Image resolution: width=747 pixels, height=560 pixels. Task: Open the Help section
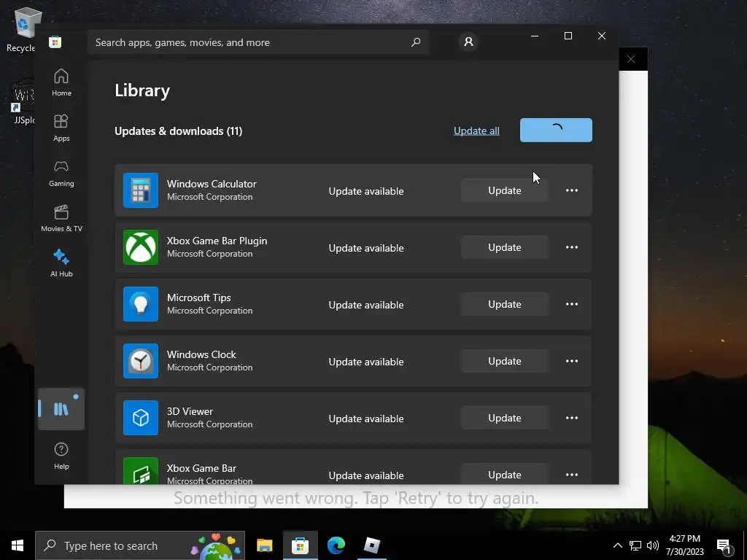61,456
